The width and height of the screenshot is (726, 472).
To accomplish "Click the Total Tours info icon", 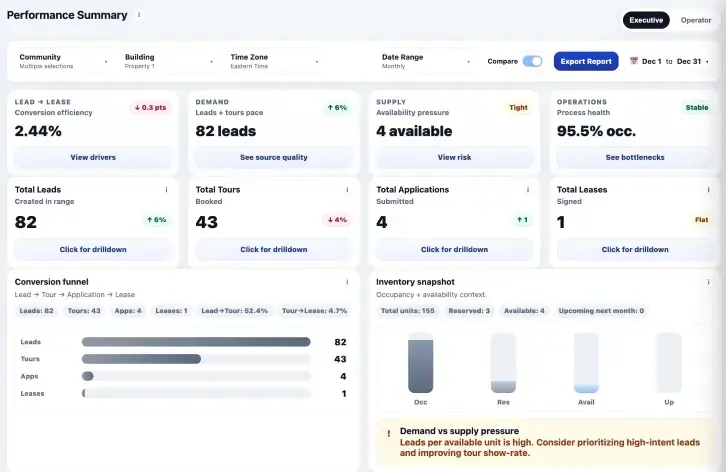I will [x=347, y=189].
